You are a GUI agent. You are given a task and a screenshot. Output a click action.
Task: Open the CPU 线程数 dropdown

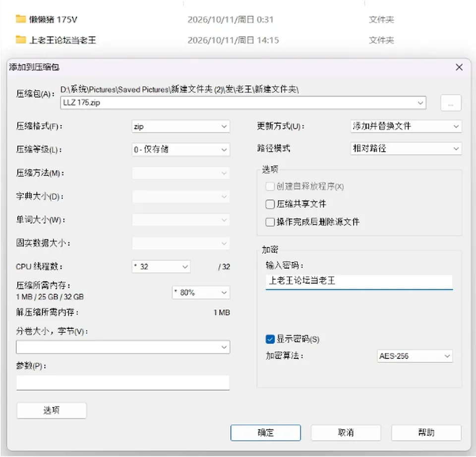[161, 267]
